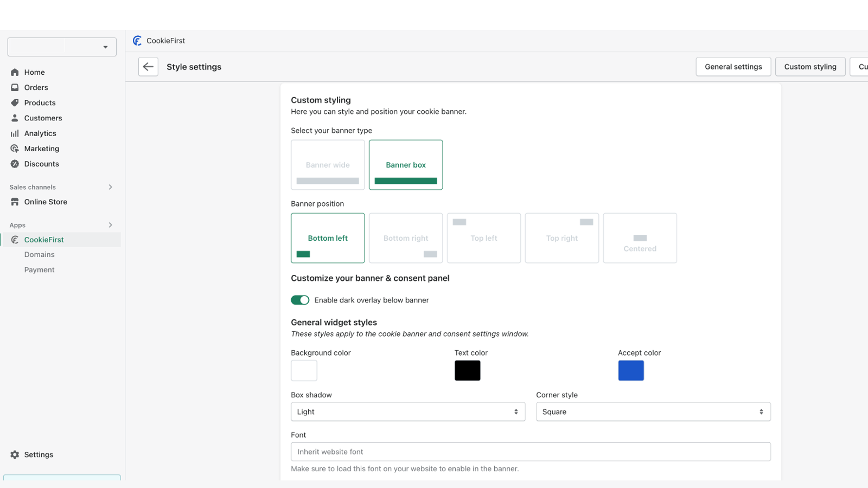Select the Customers person icon
Screen dimensions: 868x488
(x=15, y=118)
